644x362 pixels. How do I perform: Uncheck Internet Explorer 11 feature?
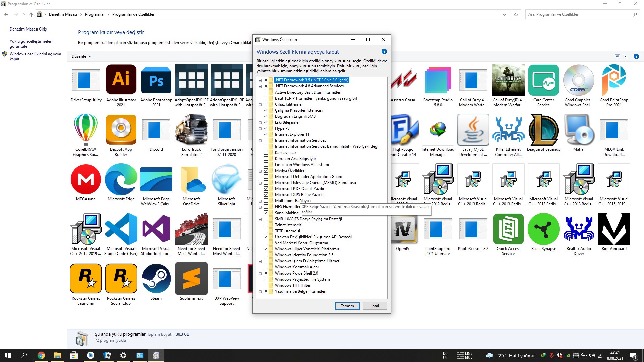point(266,134)
